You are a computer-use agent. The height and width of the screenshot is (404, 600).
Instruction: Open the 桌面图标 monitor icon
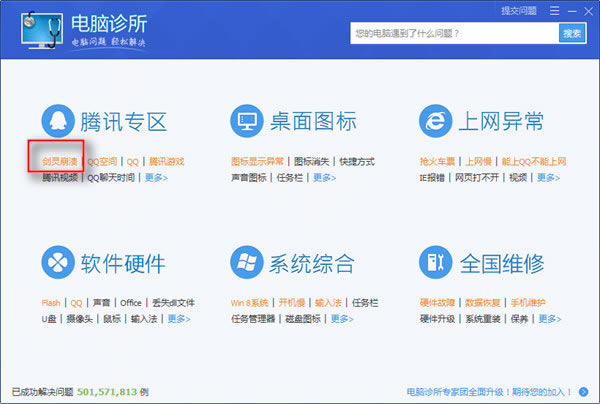pos(247,122)
